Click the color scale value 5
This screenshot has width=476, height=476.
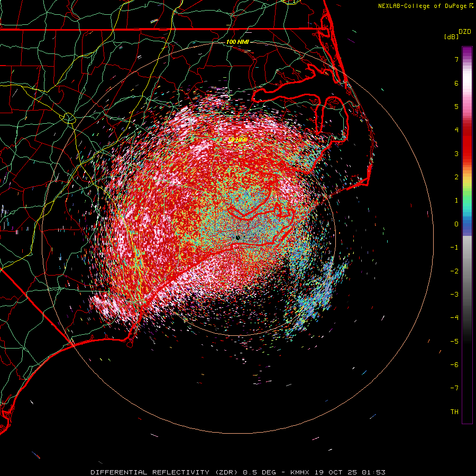[x=456, y=106]
